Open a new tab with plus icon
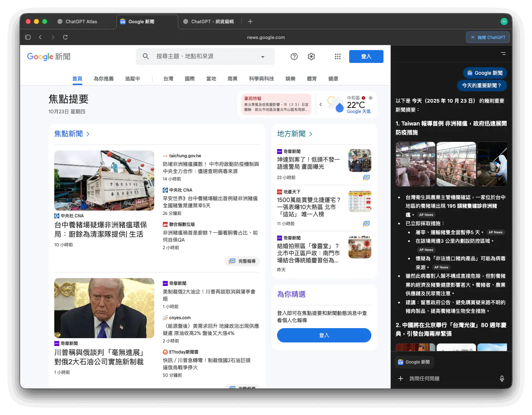The height and width of the screenshot is (415, 532). (250, 21)
